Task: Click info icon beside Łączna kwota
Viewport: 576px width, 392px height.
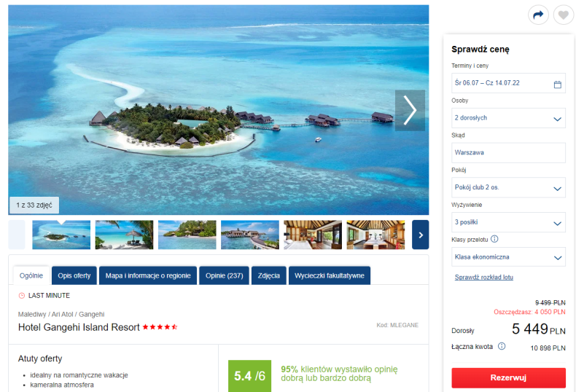Action: (502, 346)
